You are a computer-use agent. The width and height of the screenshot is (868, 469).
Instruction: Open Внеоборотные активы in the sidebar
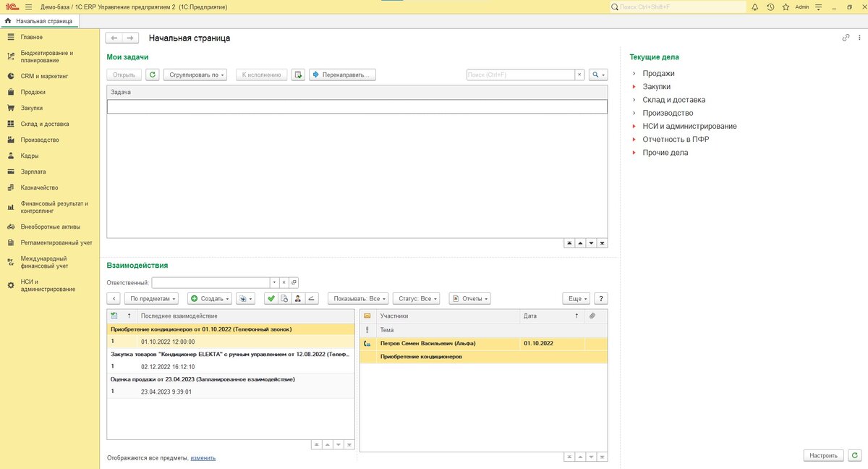click(51, 227)
